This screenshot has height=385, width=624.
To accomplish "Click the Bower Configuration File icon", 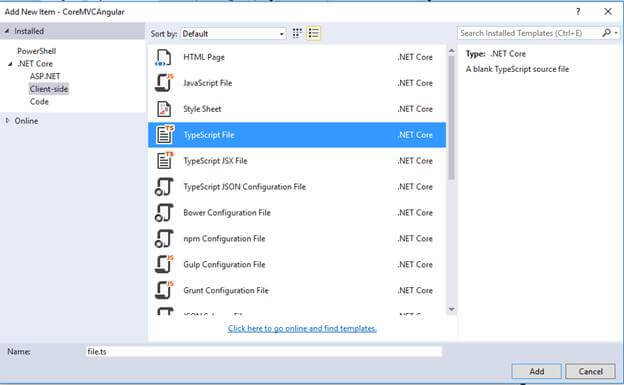I will pos(164,213).
